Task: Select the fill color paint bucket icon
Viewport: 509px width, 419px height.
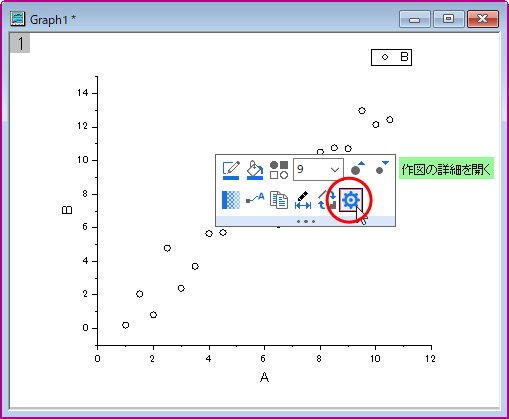Action: tap(255, 170)
